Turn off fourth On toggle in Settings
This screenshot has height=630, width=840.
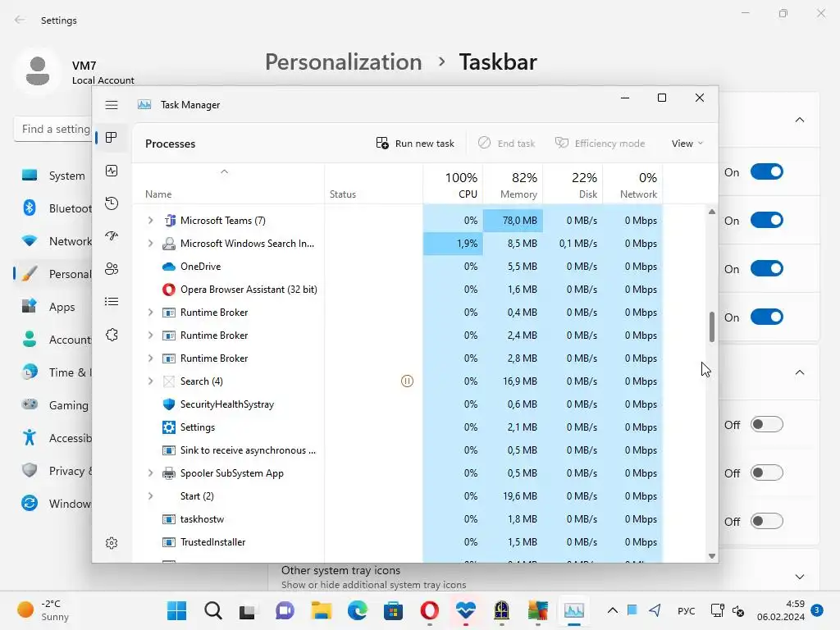click(x=767, y=317)
